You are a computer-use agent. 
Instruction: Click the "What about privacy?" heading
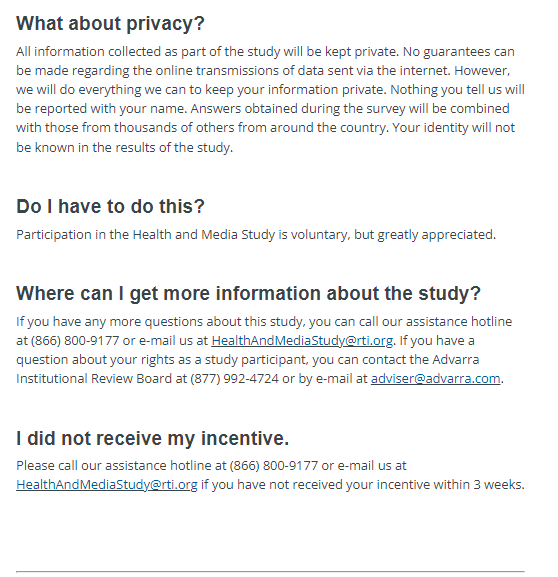point(110,24)
